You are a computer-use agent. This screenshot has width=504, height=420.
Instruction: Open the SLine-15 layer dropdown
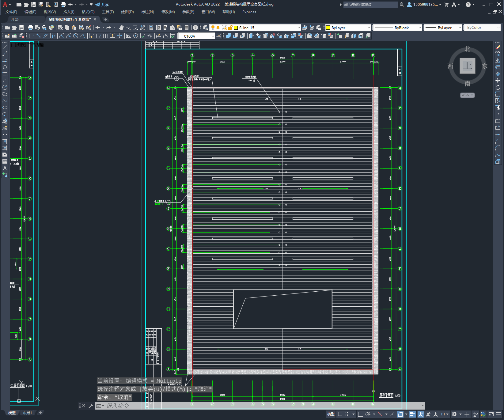(299, 28)
